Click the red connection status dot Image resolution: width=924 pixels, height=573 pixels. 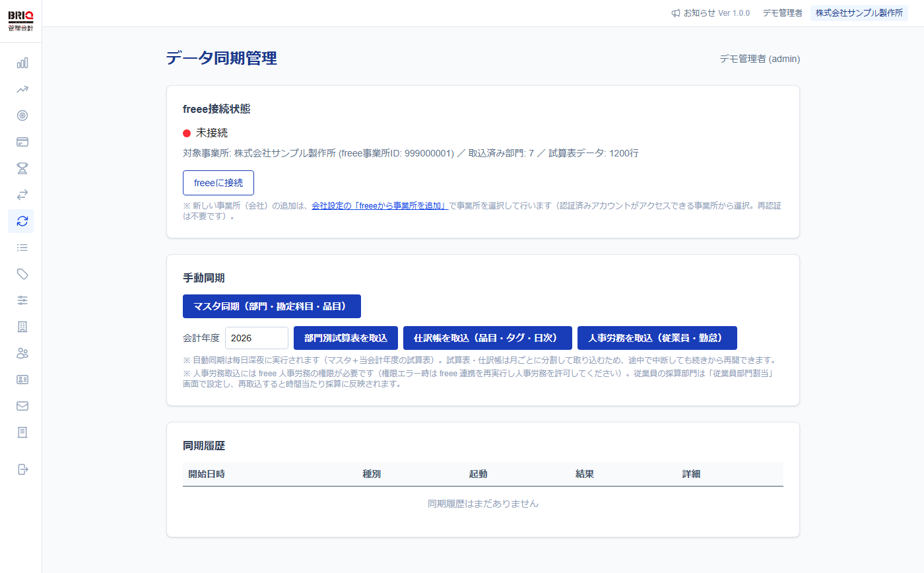(187, 133)
